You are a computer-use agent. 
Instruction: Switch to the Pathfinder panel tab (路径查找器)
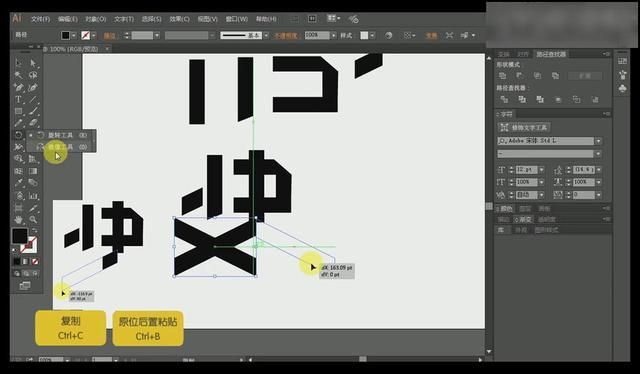pyautogui.click(x=551, y=54)
